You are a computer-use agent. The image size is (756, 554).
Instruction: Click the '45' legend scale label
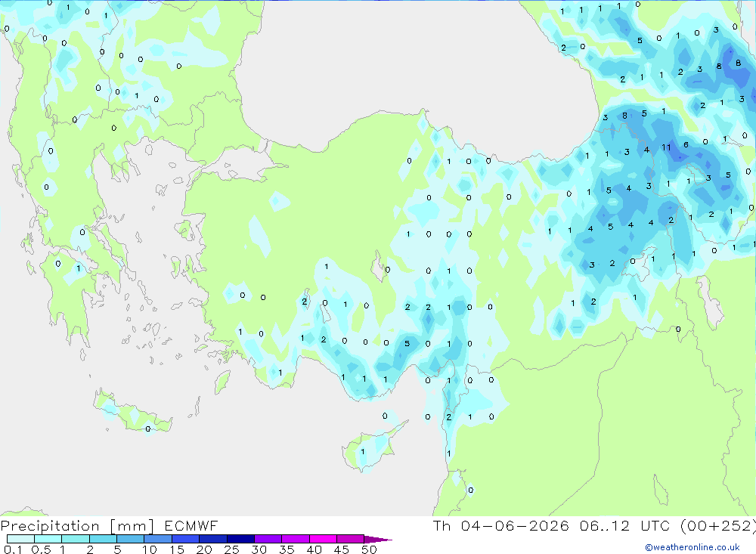[x=342, y=549]
